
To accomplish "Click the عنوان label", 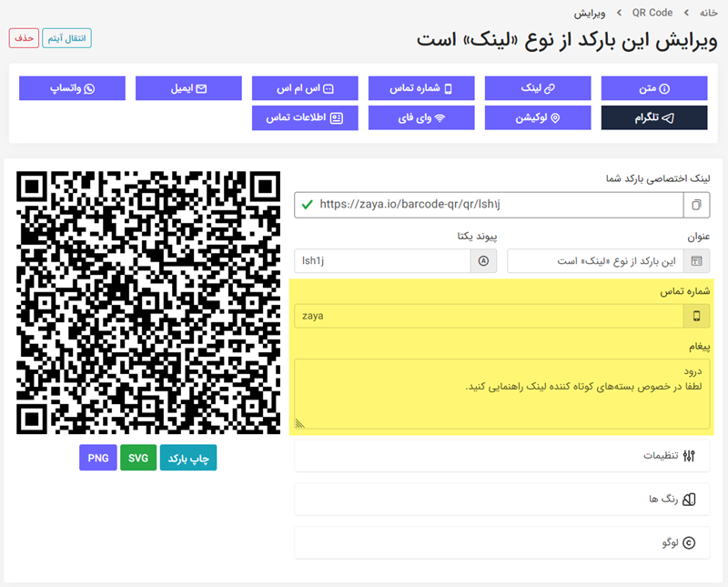I will [x=699, y=237].
